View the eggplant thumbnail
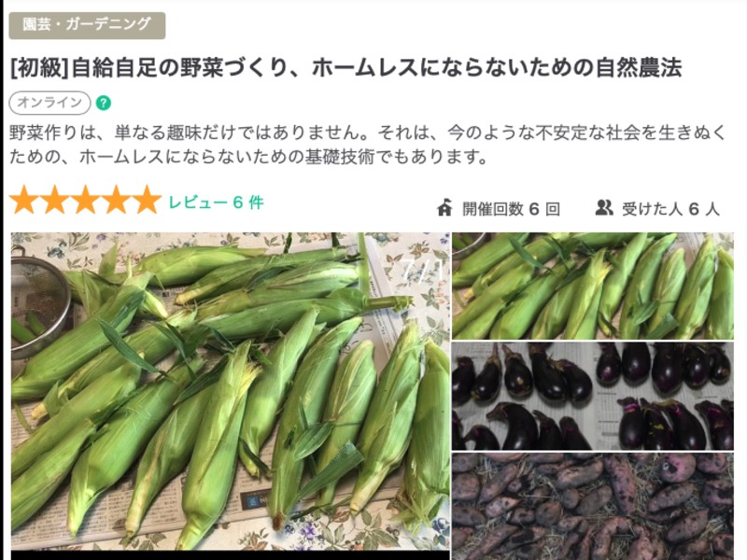The height and width of the screenshot is (560, 747). pos(593,396)
